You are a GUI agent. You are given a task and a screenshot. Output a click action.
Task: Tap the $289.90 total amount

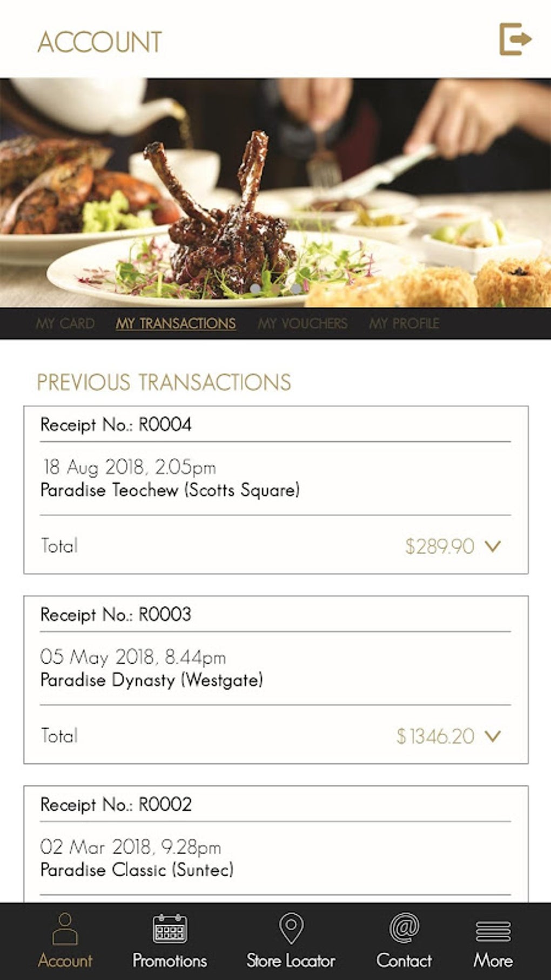[440, 546]
